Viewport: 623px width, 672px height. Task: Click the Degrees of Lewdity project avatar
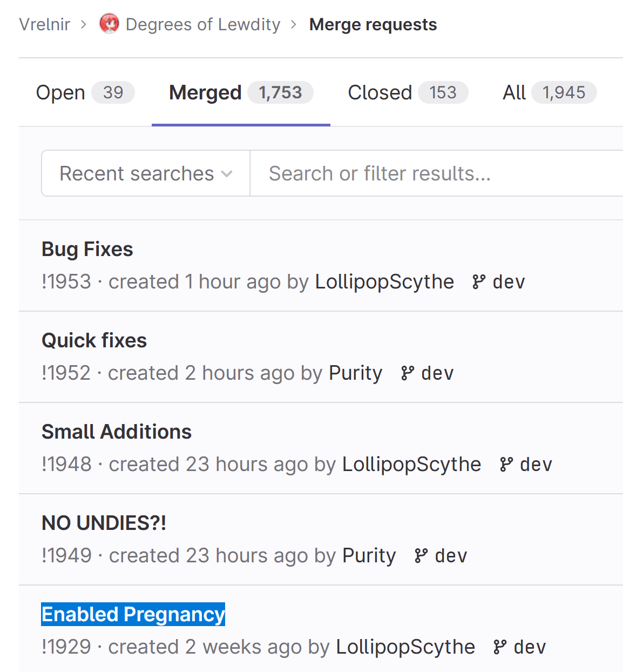(x=109, y=24)
